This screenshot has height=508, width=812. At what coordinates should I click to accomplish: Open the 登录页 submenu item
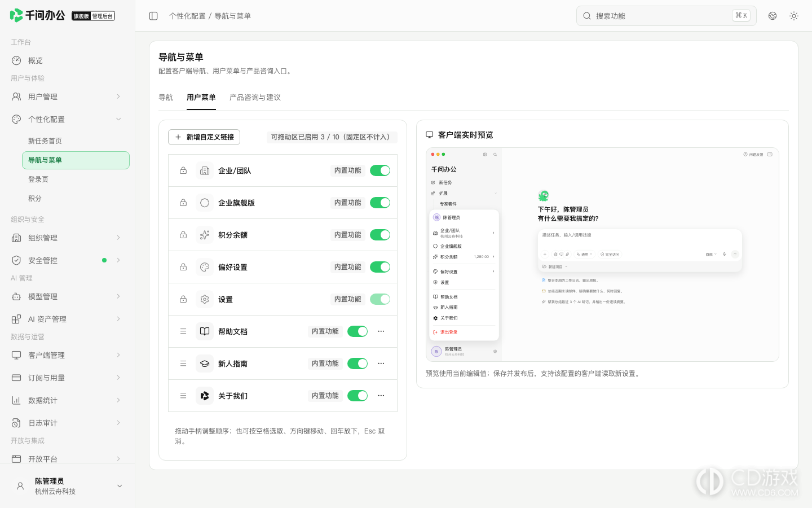(x=76, y=179)
